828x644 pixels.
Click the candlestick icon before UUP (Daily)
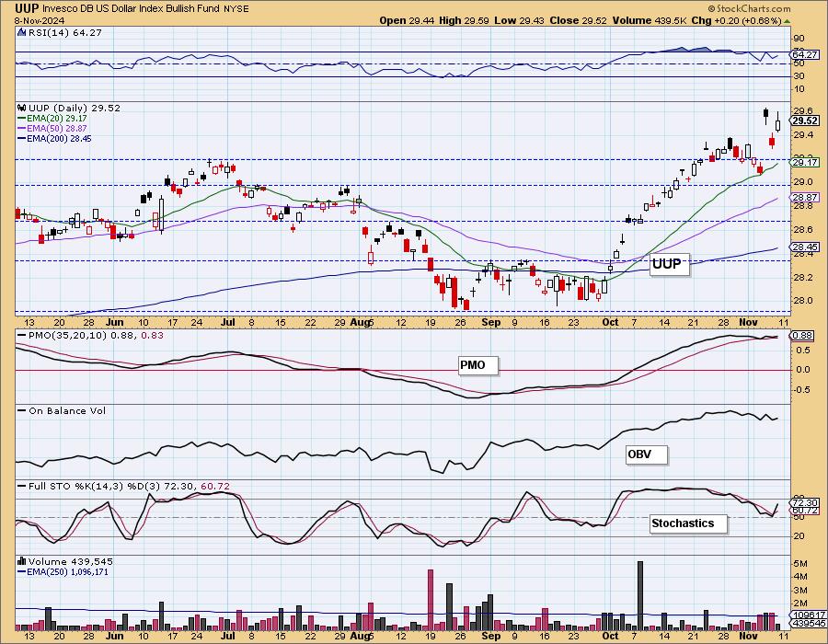[22, 107]
